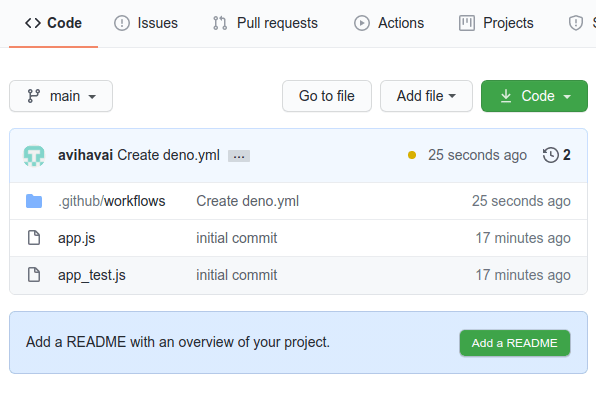Click the .github/workflows folder icon

pyautogui.click(x=34, y=201)
